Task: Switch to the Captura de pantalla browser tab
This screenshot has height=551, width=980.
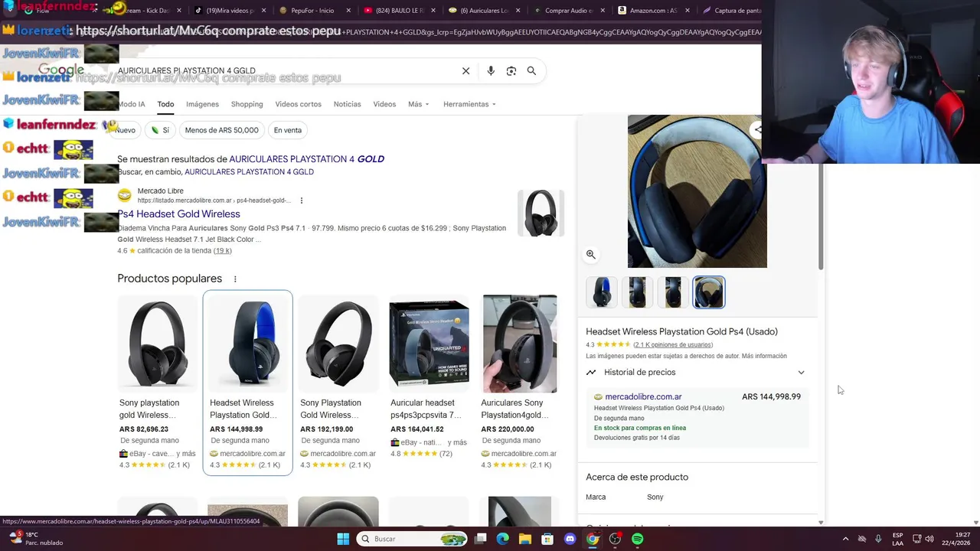Action: click(x=731, y=11)
